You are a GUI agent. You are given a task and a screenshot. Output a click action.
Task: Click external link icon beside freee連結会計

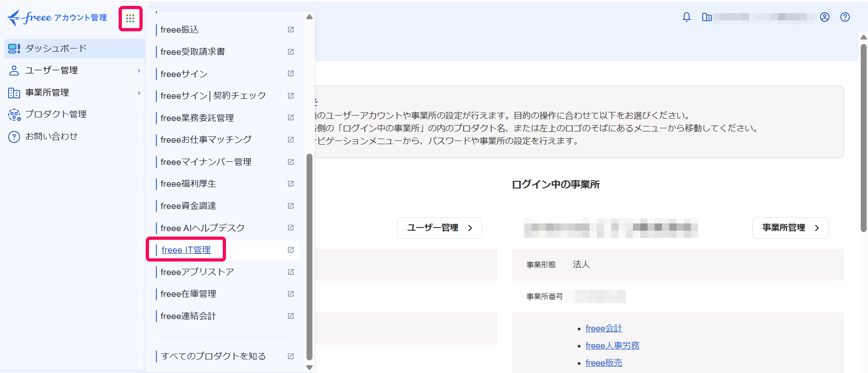coord(291,316)
